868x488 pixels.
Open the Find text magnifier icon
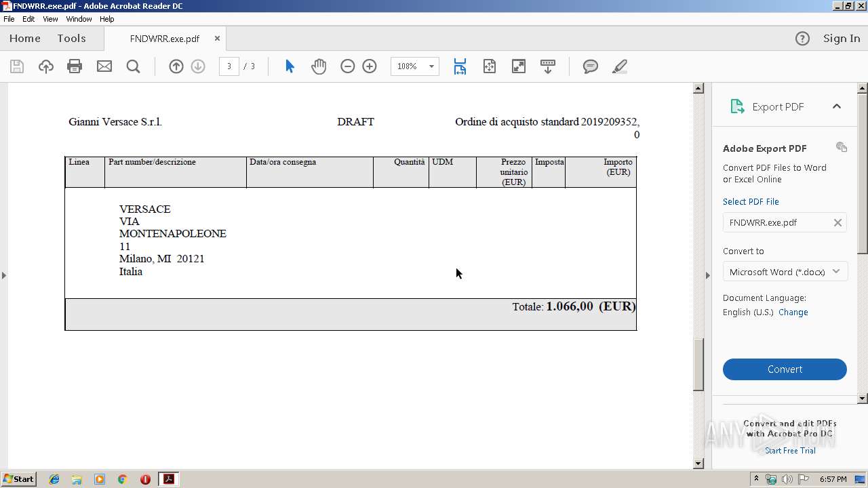tap(134, 66)
